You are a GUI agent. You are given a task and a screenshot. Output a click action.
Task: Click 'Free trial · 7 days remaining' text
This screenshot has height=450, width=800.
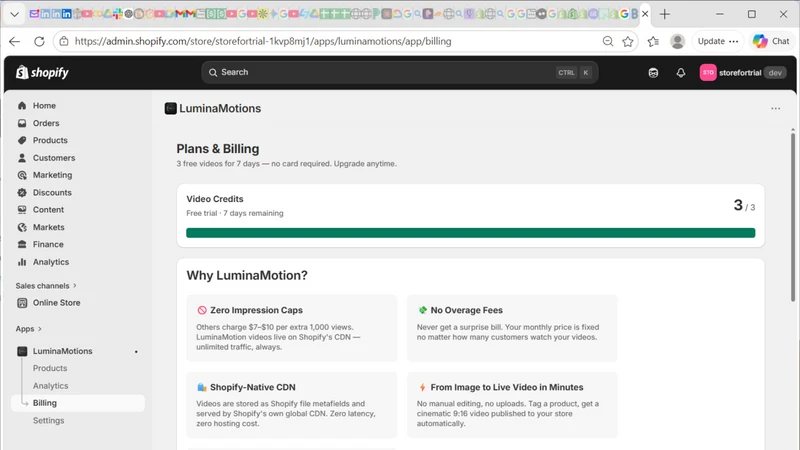click(x=235, y=213)
